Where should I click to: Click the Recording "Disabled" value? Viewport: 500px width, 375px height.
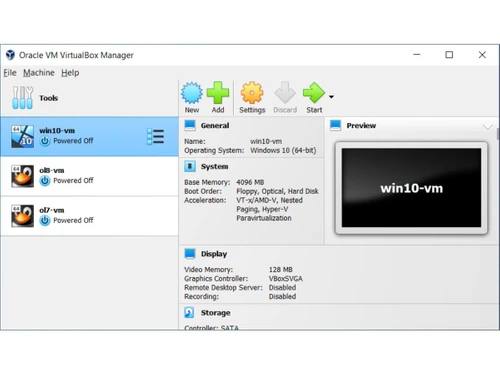pos(282,296)
